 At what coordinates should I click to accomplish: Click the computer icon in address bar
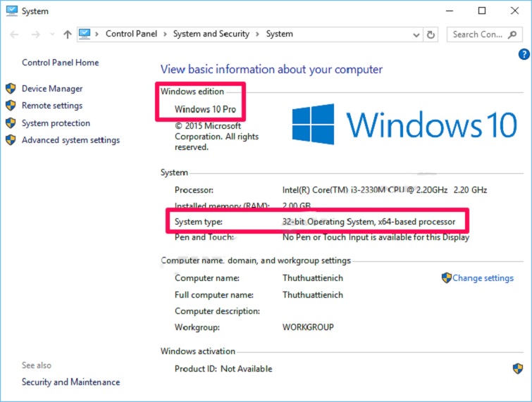point(85,34)
